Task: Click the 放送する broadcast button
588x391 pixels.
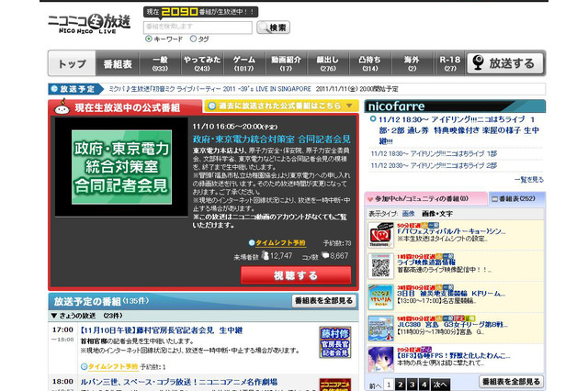Action: [x=505, y=63]
